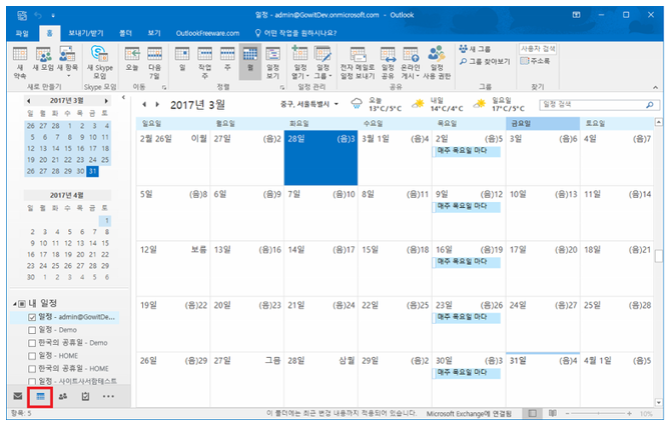Image resolution: width=671 pixels, height=425 pixels.
Task: Check the 한국의 공휴일 - HOME calendar
Action: coord(32,368)
